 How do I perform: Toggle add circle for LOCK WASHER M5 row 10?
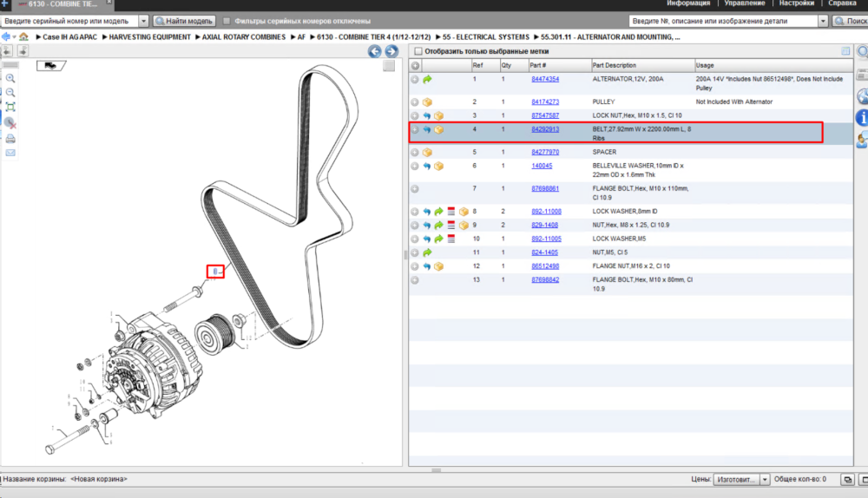click(x=415, y=239)
